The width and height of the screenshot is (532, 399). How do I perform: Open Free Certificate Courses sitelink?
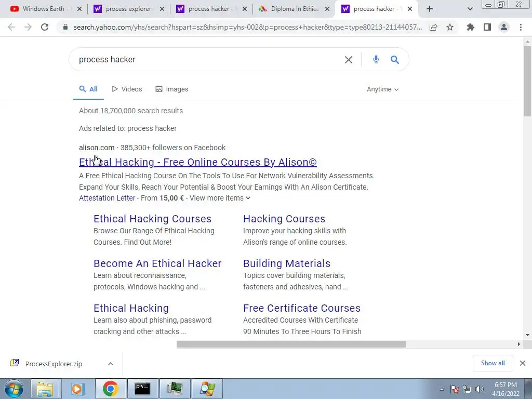coord(302,309)
